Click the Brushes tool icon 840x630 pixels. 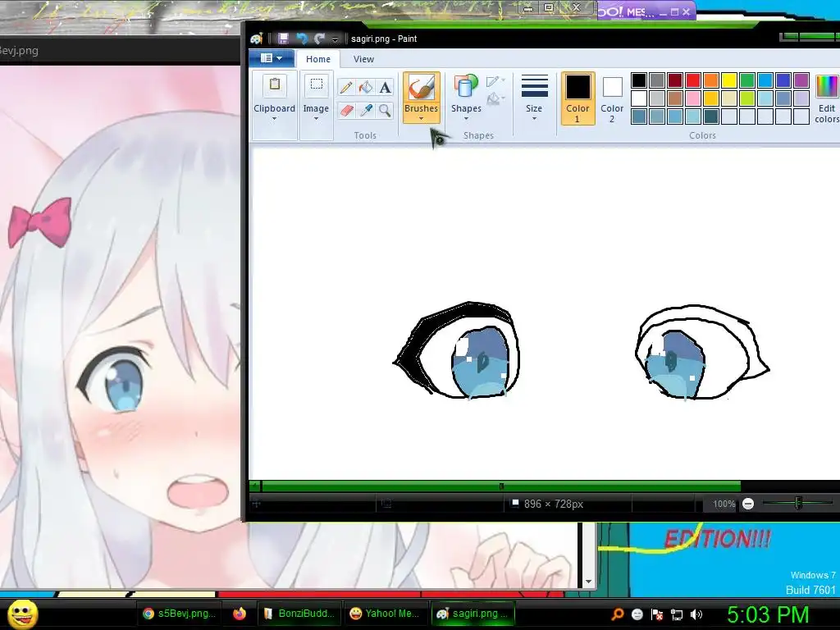point(421,87)
